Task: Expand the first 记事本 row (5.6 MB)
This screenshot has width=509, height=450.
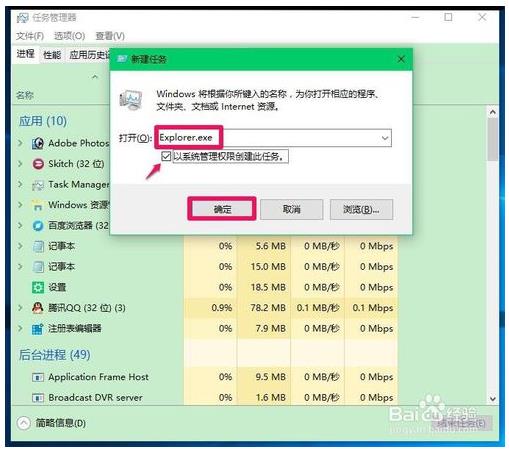Action: [20, 246]
